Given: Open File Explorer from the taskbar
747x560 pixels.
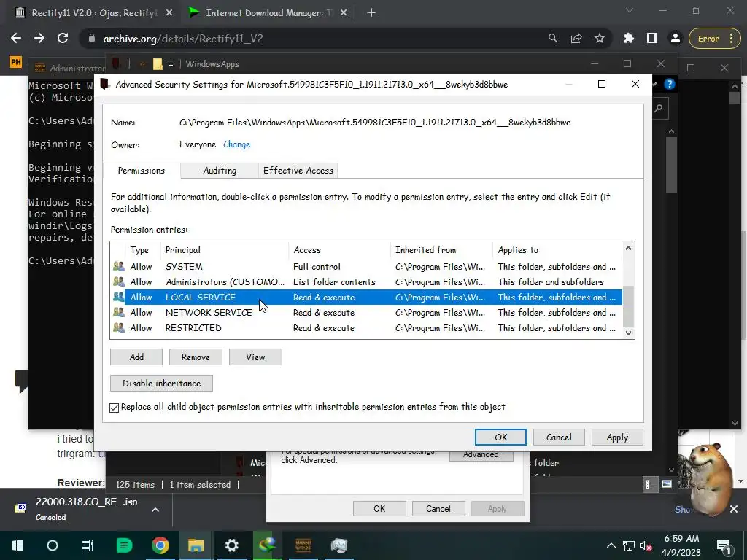Looking at the screenshot, I should pyautogui.click(x=196, y=545).
